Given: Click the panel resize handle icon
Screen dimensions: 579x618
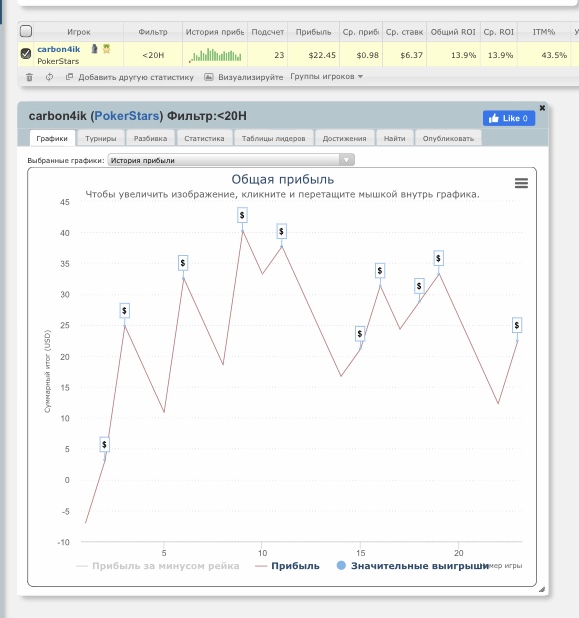Looking at the screenshot, I should coord(542,589).
